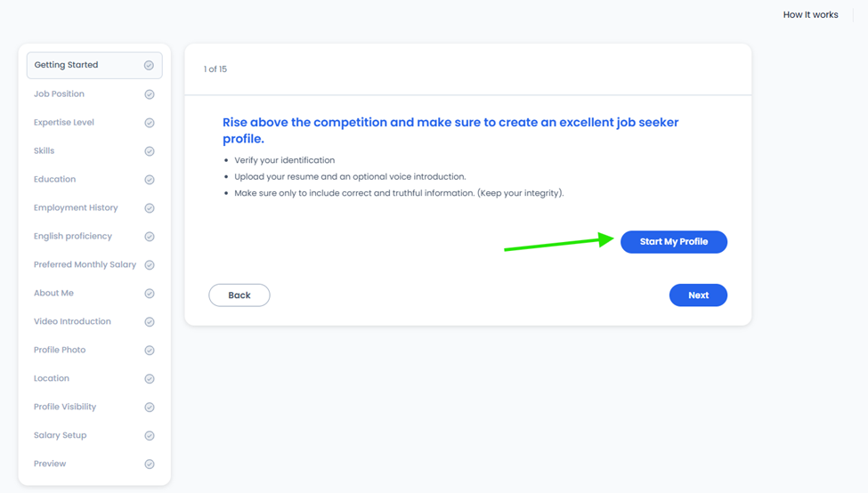
Task: Click the Next button
Action: [698, 295]
